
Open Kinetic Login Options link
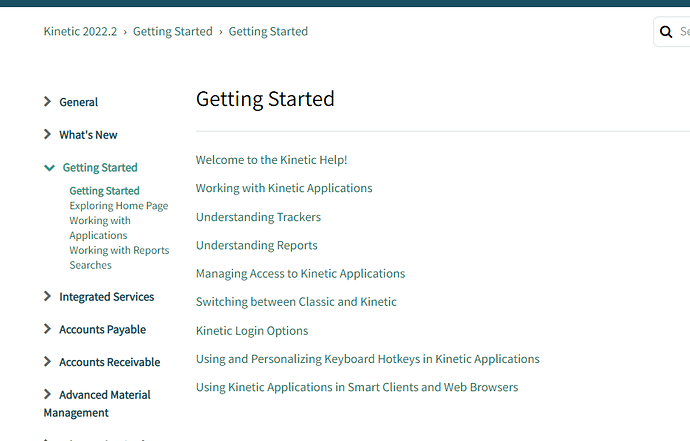pos(252,331)
